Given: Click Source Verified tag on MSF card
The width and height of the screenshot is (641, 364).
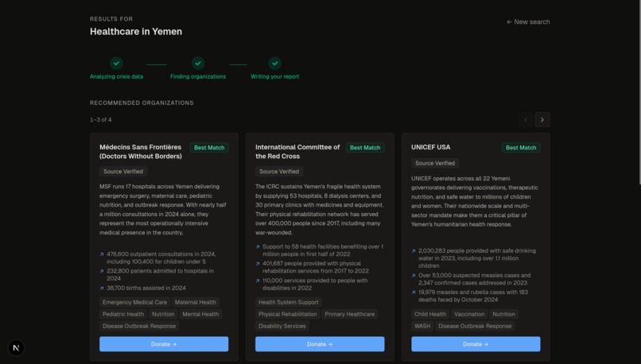Looking at the screenshot, I should pos(123,172).
